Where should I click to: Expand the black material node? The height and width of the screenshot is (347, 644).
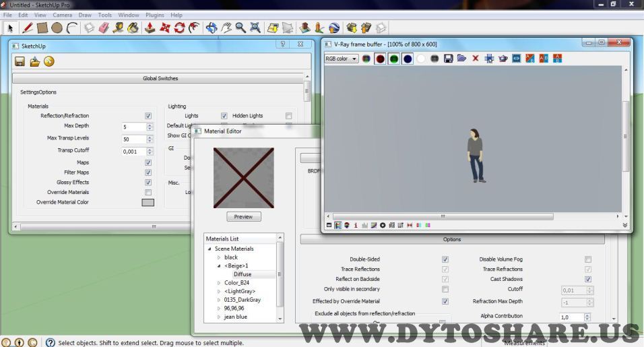(219, 257)
